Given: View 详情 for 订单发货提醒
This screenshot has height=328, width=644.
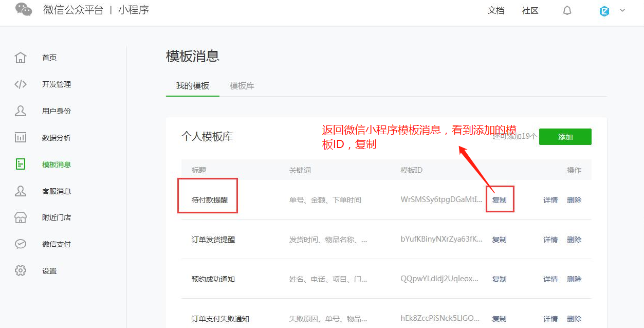Looking at the screenshot, I should 550,240.
